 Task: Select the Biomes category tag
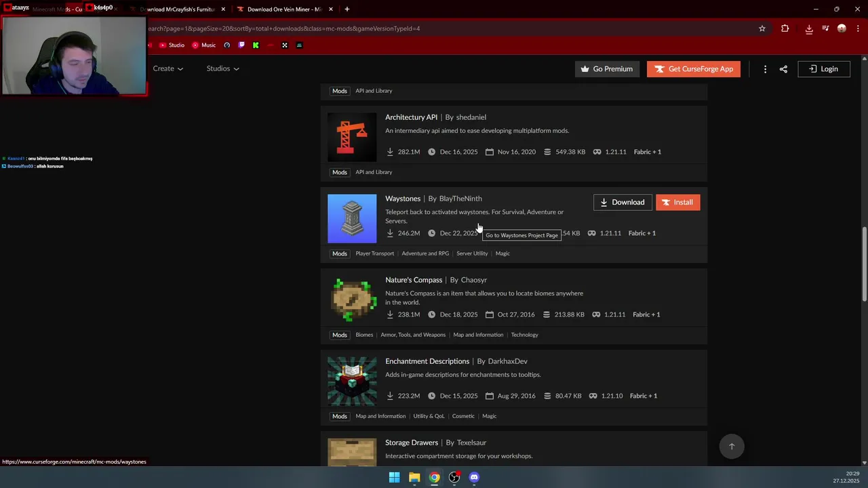364,335
